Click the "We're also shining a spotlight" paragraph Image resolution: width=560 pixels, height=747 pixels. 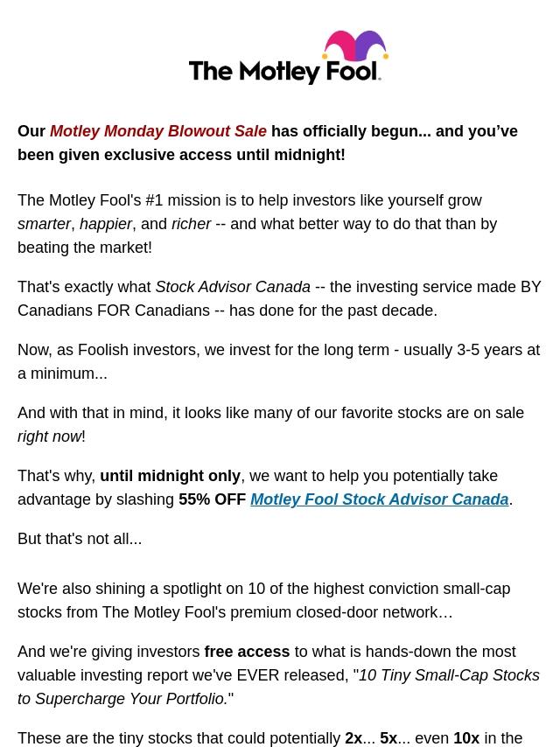[263, 600]
